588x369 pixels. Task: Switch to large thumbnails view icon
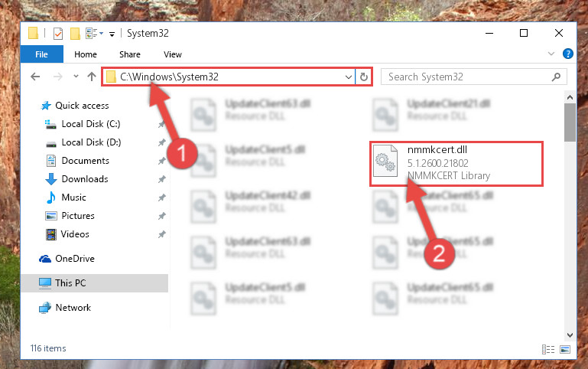point(565,350)
